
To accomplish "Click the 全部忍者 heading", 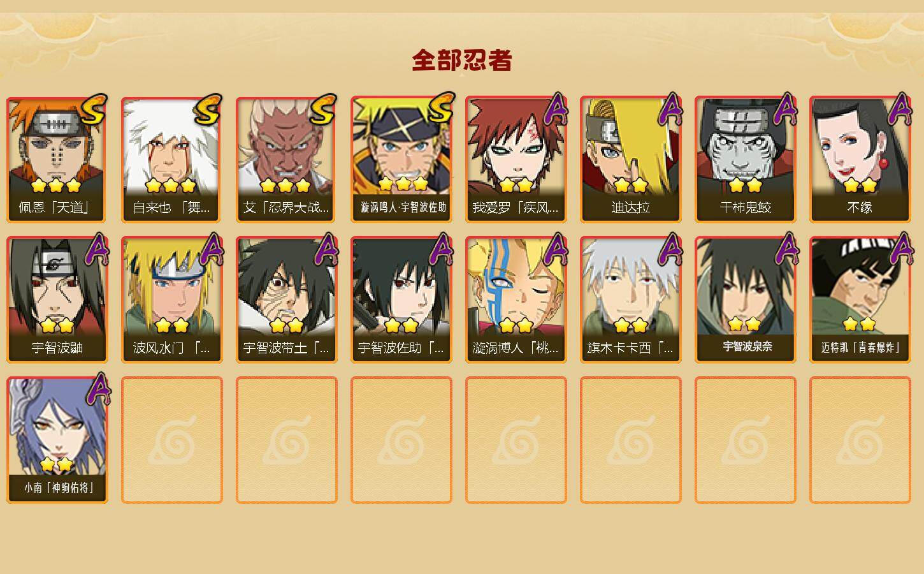I will [x=462, y=60].
